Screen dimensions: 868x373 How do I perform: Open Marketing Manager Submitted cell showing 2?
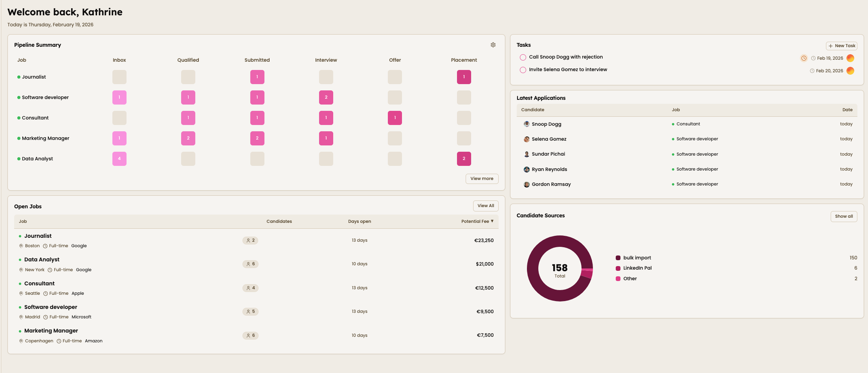pos(257,138)
